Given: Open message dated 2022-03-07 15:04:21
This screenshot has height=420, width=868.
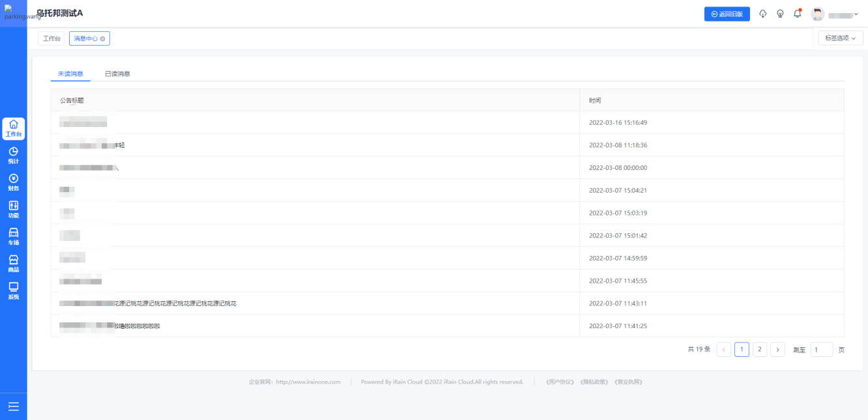Looking at the screenshot, I should (447, 190).
